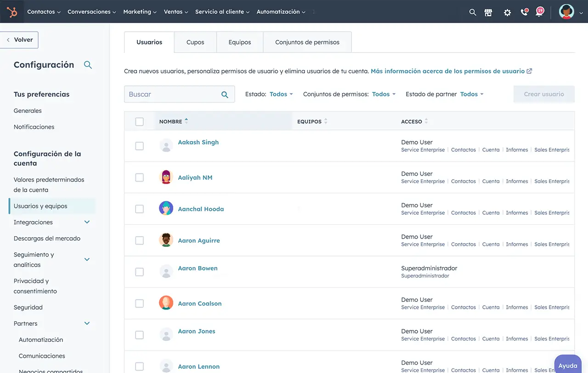
Task: Click Aakash Singh's placeholder avatar
Action: (x=166, y=146)
